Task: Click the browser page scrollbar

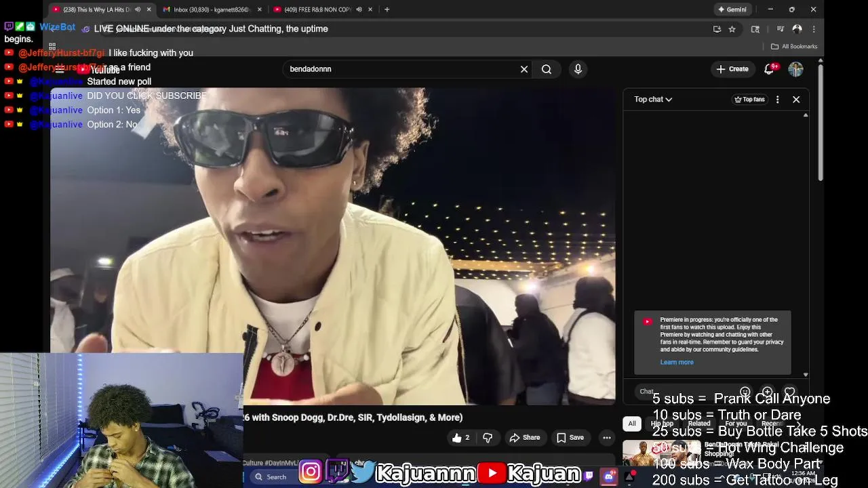Action: pos(821,122)
